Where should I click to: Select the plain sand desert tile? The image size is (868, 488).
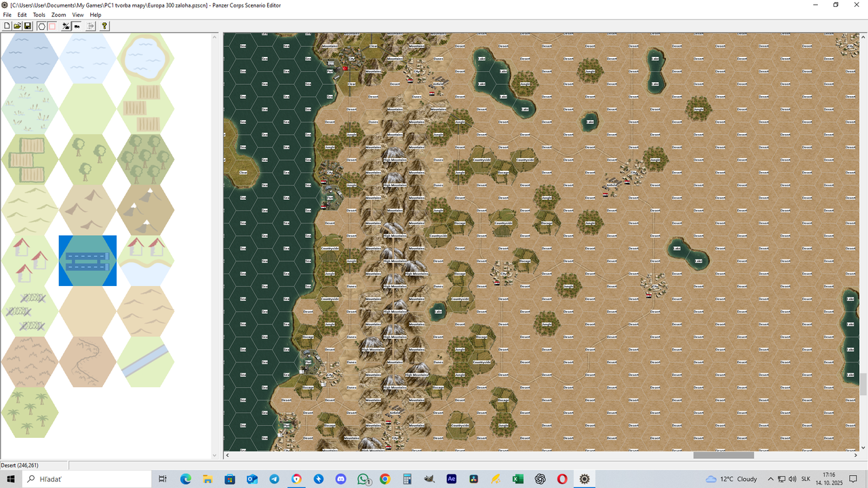pos(87,311)
